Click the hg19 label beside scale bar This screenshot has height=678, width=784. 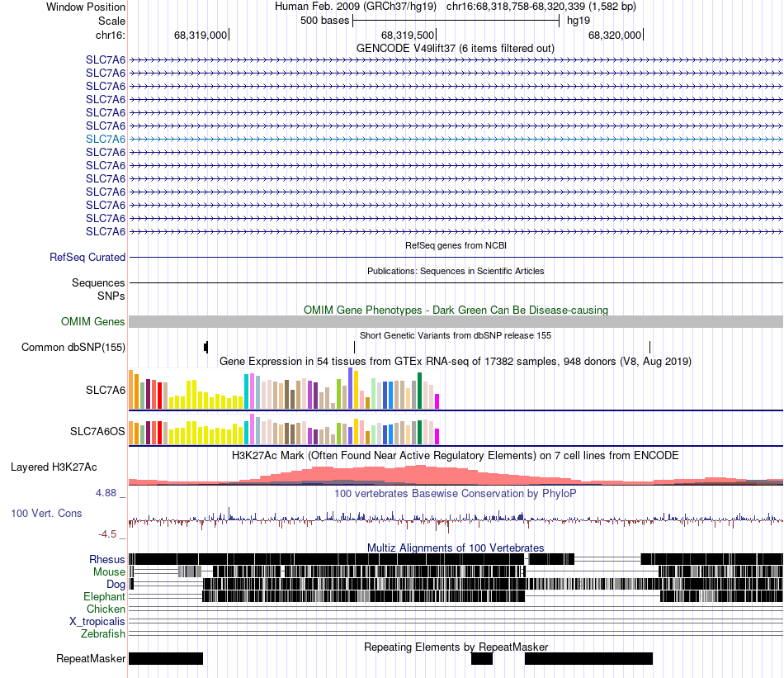tap(579, 21)
